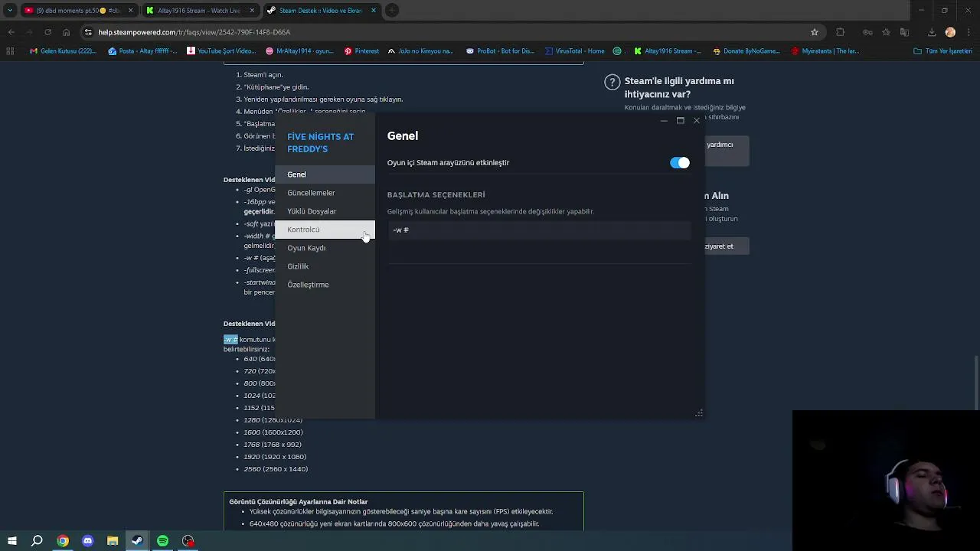Screen dimensions: 980x551
Task: Open the apps grid in bookmarks bar
Action: click(10, 51)
